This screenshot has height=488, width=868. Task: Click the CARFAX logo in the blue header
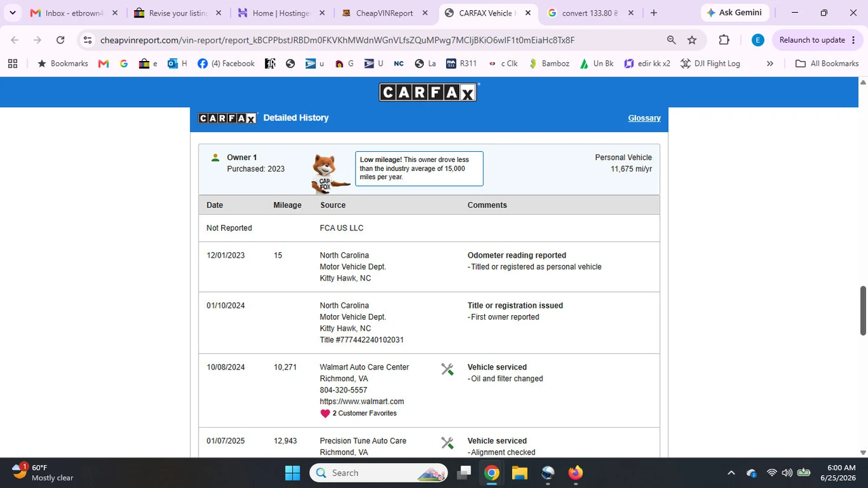[429, 92]
